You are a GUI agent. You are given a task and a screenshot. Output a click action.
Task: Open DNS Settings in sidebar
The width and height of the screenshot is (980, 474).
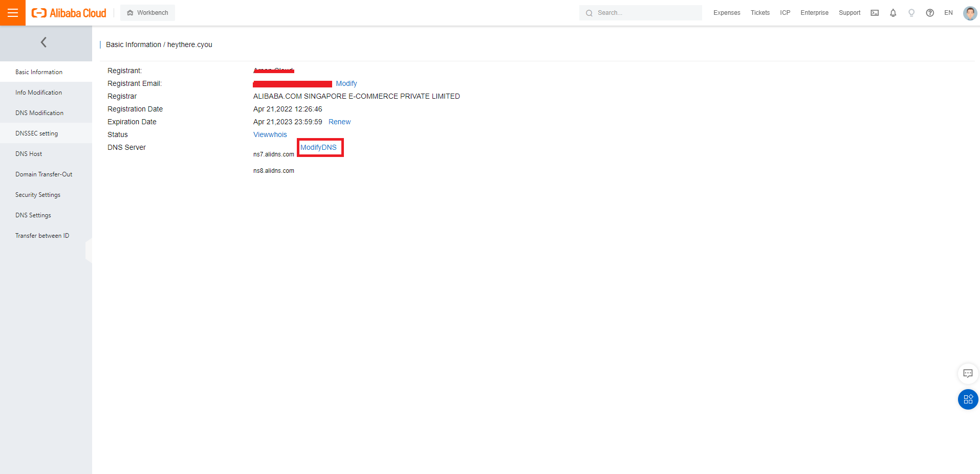coord(46,215)
